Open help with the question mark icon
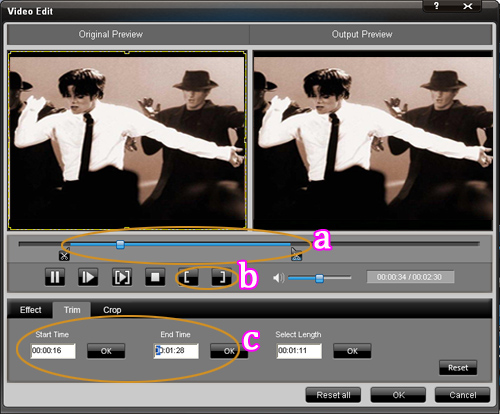 coord(436,6)
